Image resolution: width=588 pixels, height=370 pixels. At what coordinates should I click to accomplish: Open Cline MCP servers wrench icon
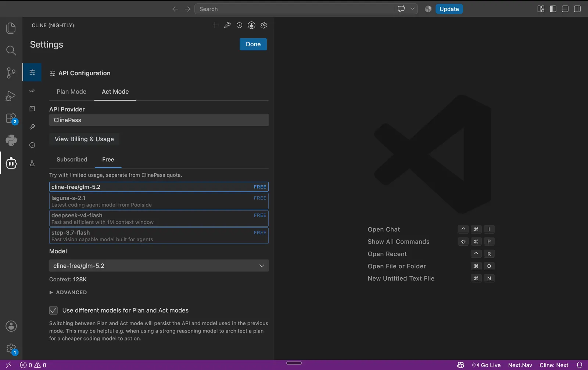pos(227,25)
